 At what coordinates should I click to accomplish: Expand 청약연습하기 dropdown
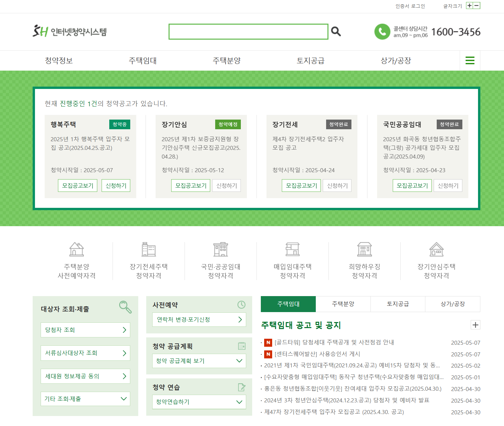(199, 402)
